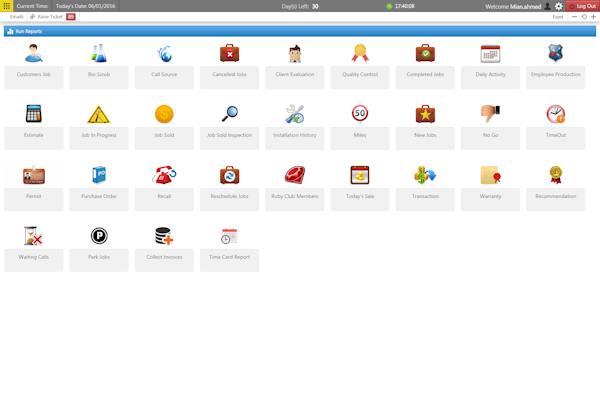Open the Installation History tools icon
The height and width of the screenshot is (396, 600).
pos(295,114)
